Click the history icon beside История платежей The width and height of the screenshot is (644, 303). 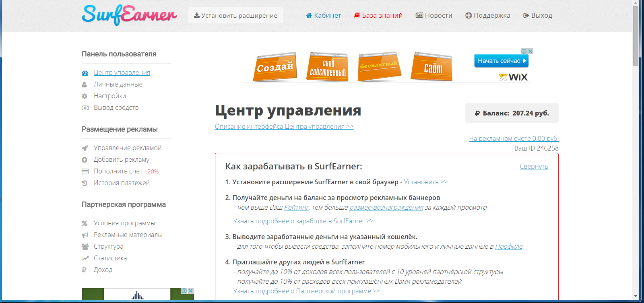(85, 183)
